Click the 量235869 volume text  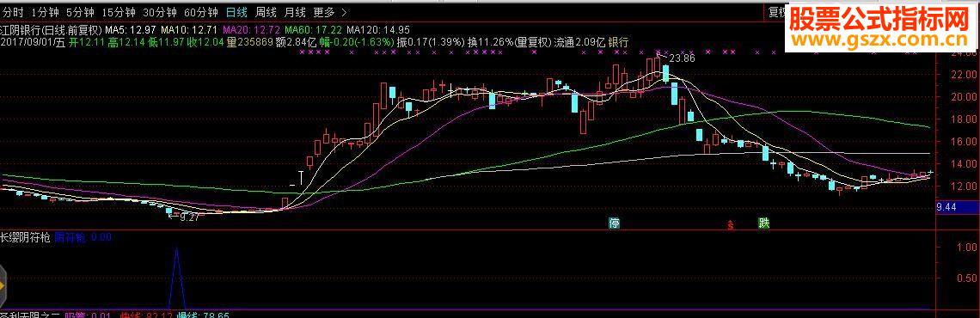coord(250,42)
